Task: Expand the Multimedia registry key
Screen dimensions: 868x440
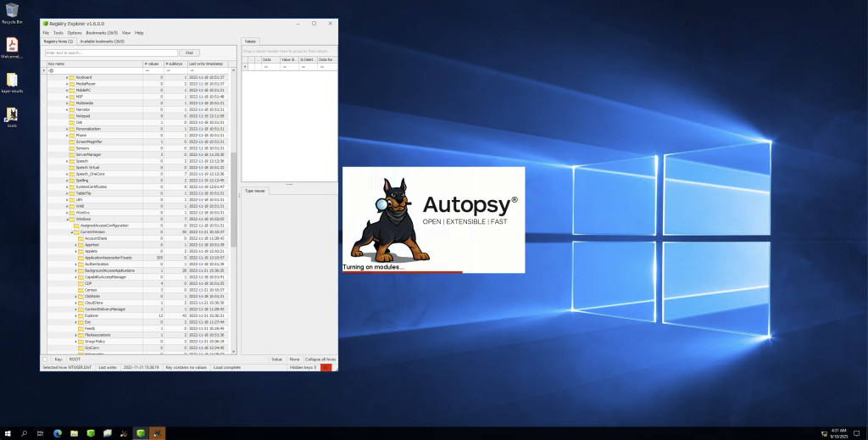Action: point(67,103)
